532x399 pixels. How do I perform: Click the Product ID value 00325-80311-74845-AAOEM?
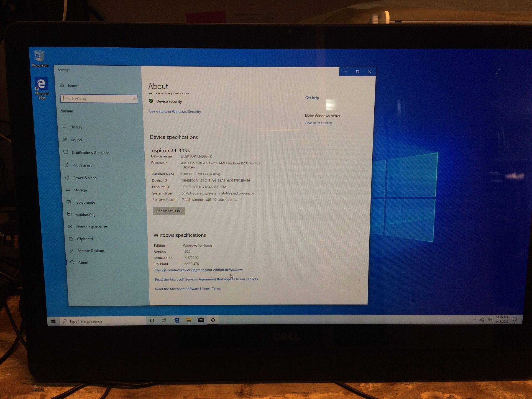point(204,187)
